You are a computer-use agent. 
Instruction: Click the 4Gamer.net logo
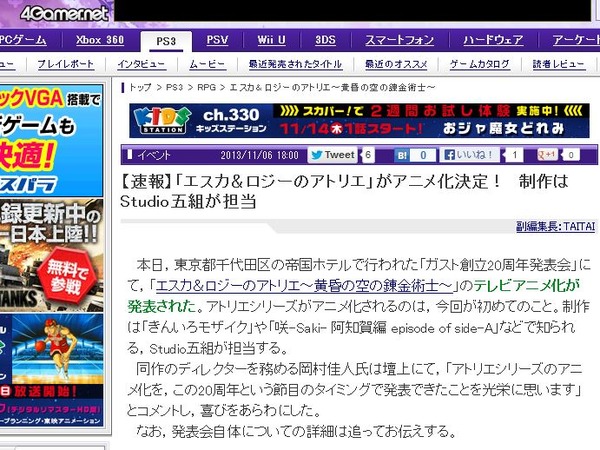64,14
